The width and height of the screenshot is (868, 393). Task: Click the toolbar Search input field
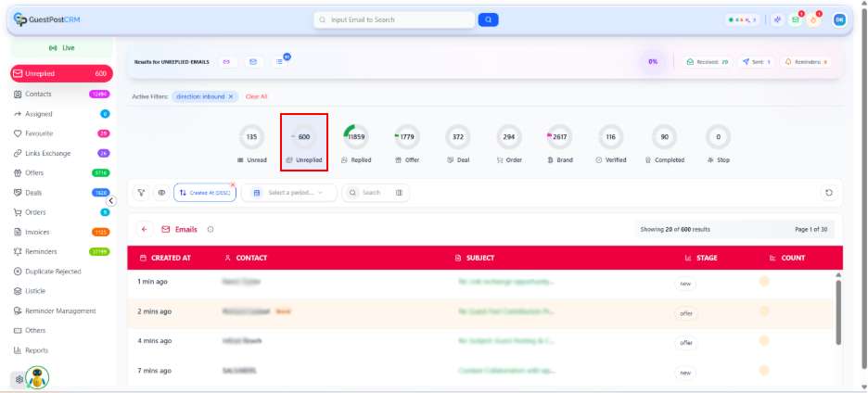(x=376, y=193)
